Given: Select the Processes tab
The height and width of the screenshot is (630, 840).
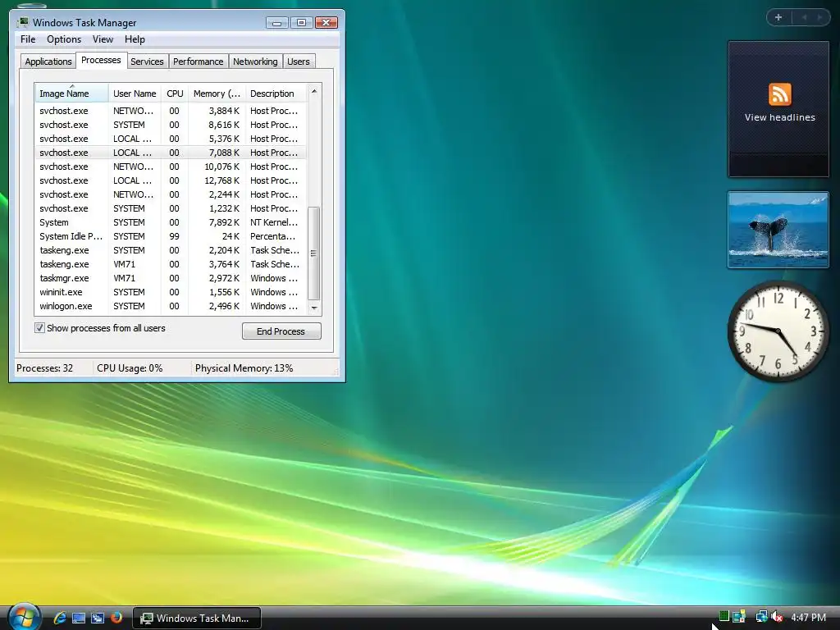Looking at the screenshot, I should tap(101, 60).
